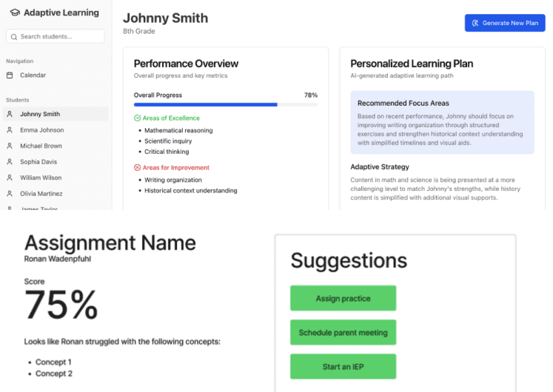Click the Assign practice suggestion button

coord(343,298)
